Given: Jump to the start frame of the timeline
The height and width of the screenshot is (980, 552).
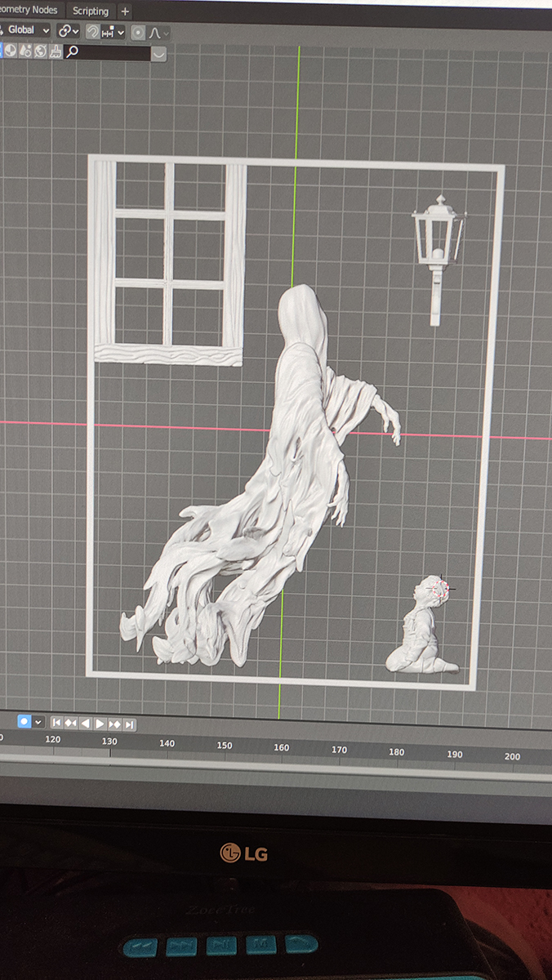Looking at the screenshot, I should pos(56,723).
